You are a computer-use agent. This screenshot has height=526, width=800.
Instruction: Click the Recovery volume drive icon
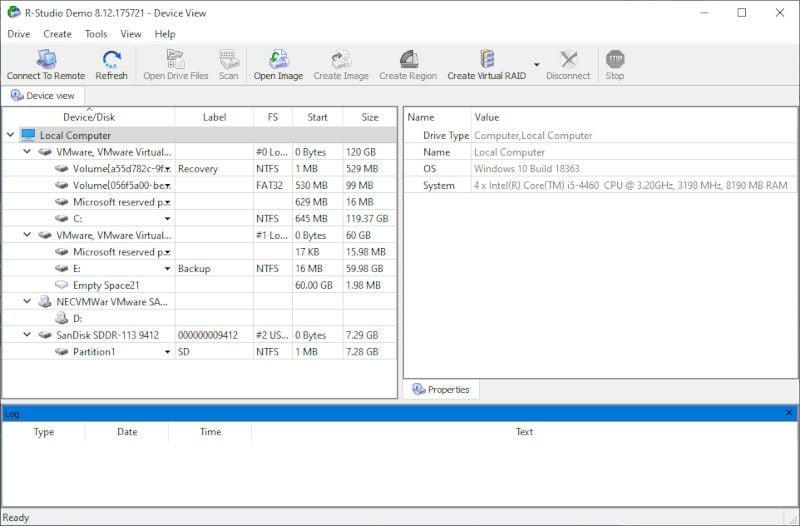(61, 168)
